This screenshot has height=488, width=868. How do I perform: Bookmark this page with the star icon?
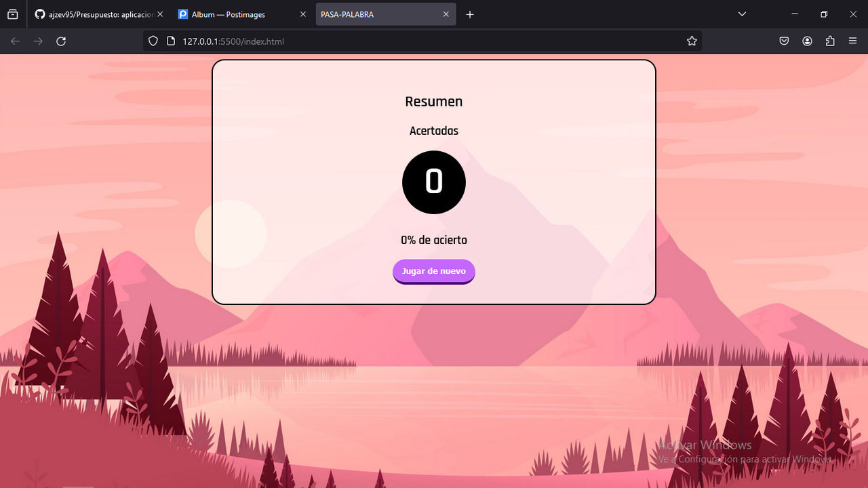pyautogui.click(x=692, y=41)
